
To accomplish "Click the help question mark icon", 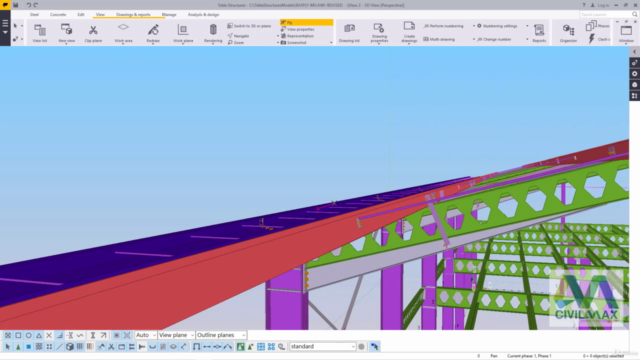I will point(584,5).
